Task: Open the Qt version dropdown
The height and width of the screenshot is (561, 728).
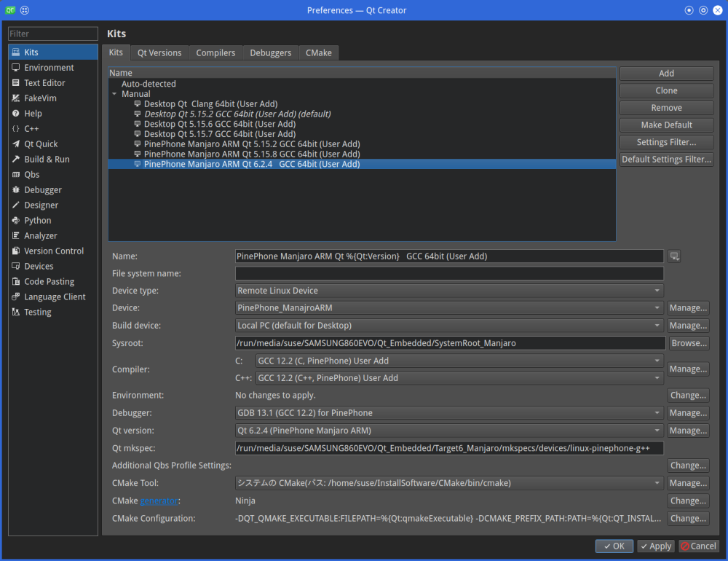Action: [x=449, y=431]
